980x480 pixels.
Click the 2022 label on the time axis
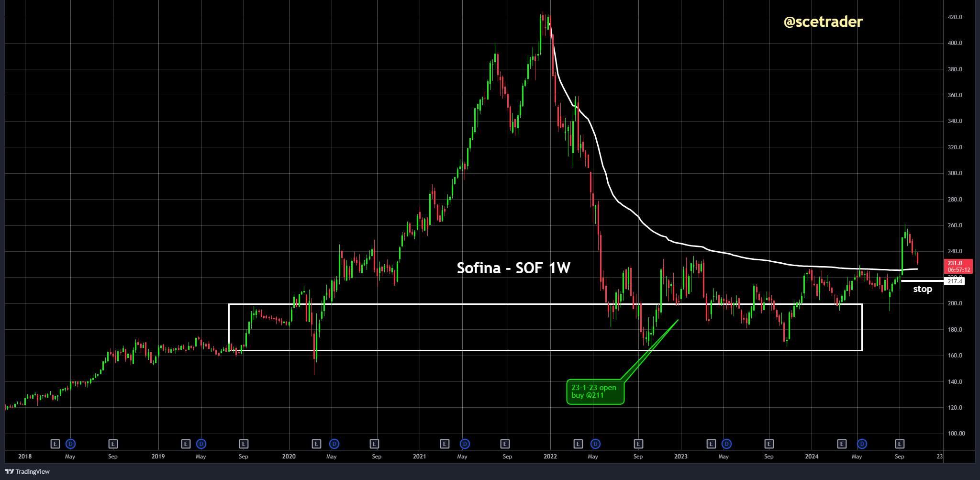click(550, 457)
